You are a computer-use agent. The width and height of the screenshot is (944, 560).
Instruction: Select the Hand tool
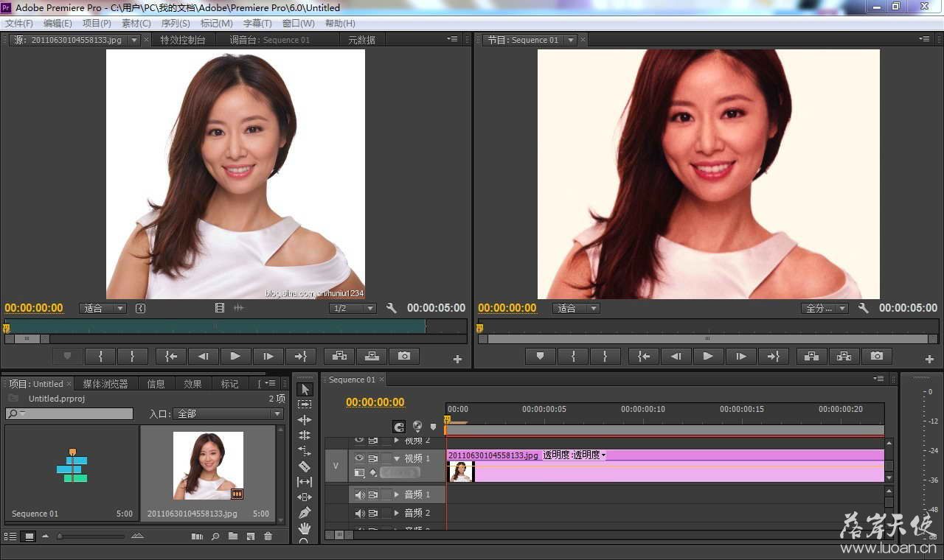[x=305, y=528]
